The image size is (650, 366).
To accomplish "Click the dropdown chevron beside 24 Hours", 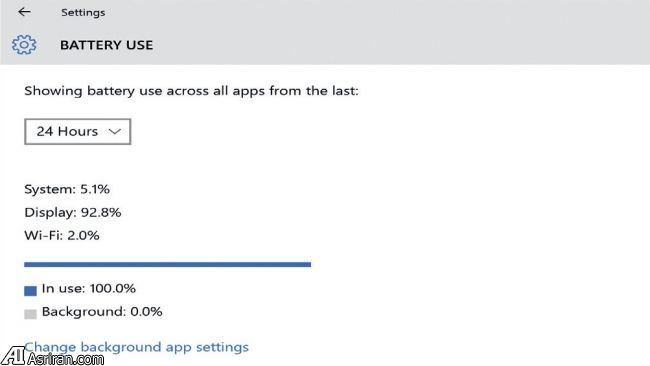I will (114, 132).
